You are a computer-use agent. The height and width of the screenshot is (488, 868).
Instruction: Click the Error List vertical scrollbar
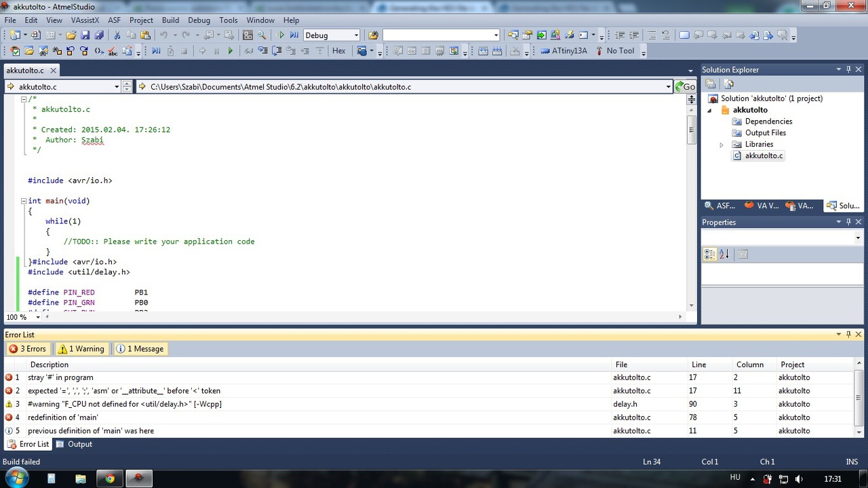[x=859, y=398]
